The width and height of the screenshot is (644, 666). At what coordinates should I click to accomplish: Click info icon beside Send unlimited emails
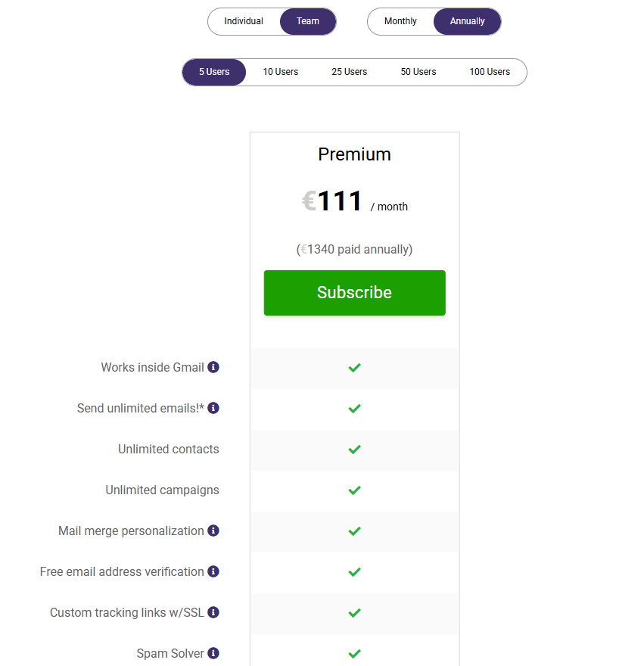tap(213, 408)
